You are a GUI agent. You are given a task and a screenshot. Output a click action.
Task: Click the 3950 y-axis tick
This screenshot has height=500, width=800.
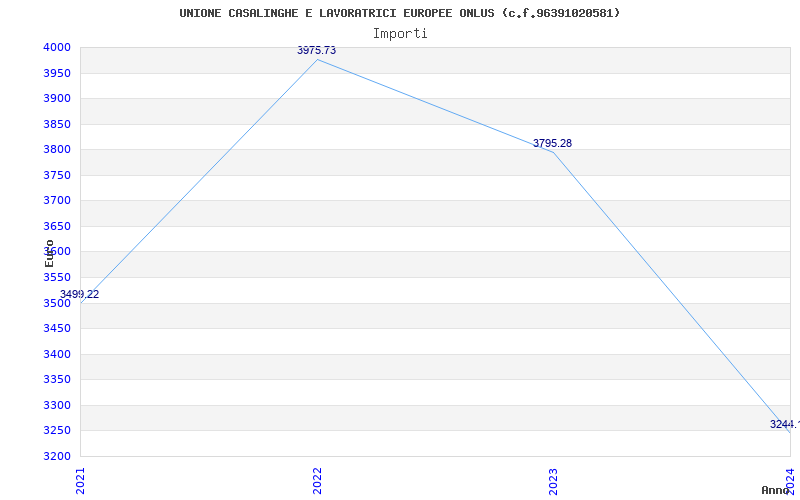[x=57, y=73]
